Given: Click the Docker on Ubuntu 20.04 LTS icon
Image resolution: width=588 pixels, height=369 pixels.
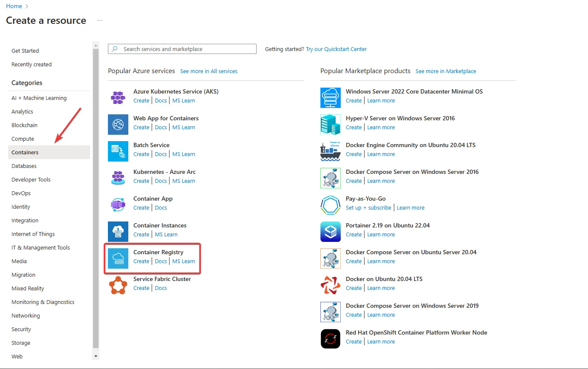Looking at the screenshot, I should (331, 285).
